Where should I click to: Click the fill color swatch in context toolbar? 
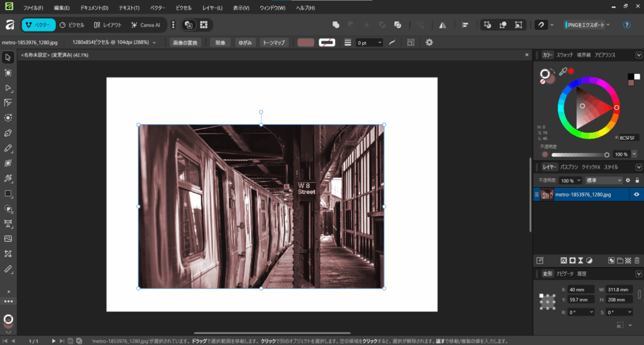coord(306,42)
